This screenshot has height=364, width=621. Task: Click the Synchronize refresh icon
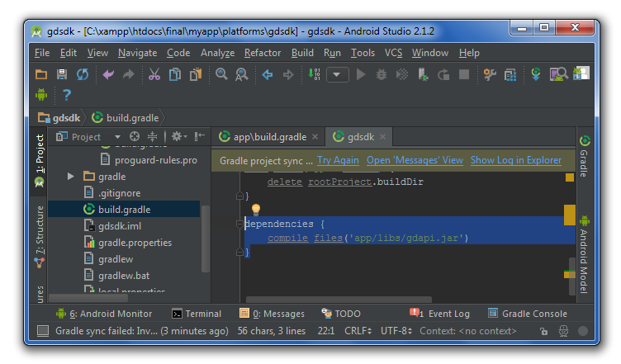(83, 74)
